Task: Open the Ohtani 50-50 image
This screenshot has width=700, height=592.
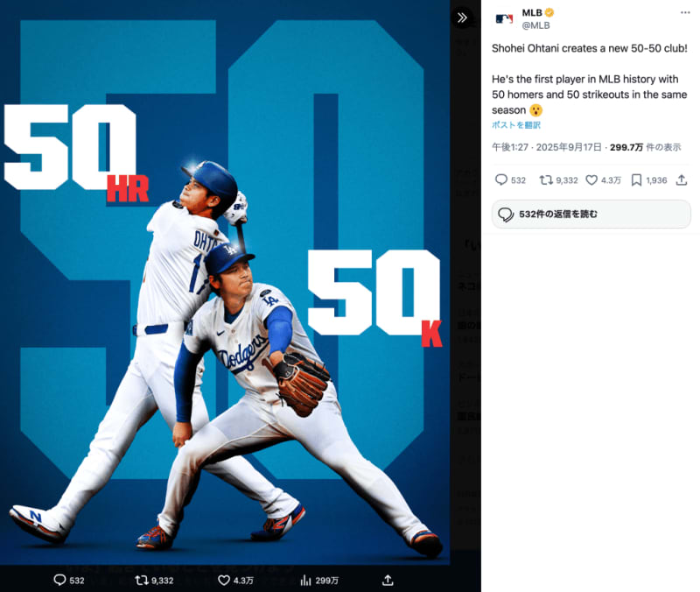Action: (x=225, y=282)
